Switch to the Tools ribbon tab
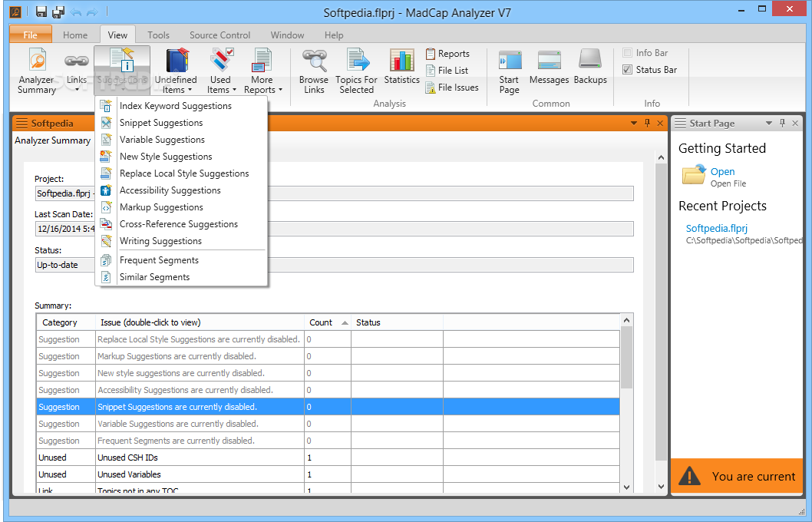The height and width of the screenshot is (522, 812). pos(158,35)
